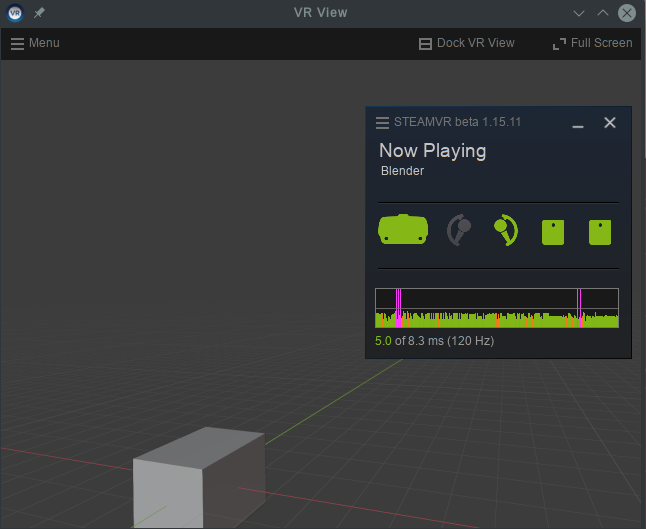Click the first base station icon
Image resolution: width=646 pixels, height=529 pixels.
(553, 232)
